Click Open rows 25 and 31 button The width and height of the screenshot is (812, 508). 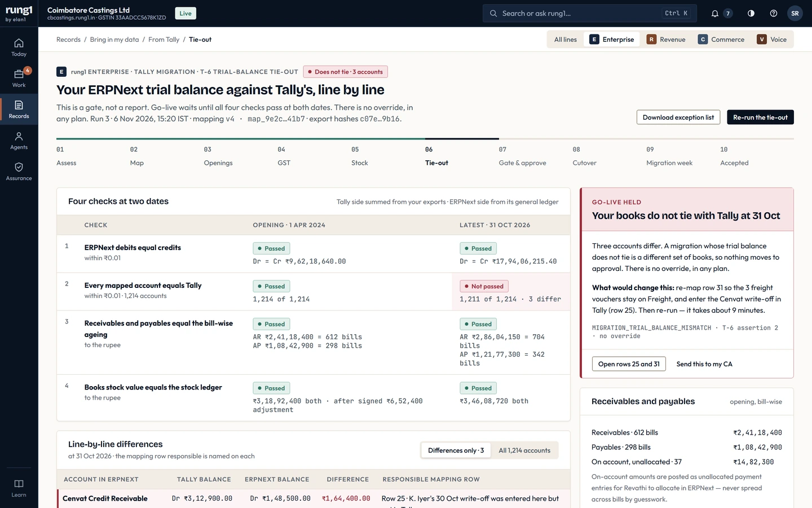pyautogui.click(x=629, y=364)
